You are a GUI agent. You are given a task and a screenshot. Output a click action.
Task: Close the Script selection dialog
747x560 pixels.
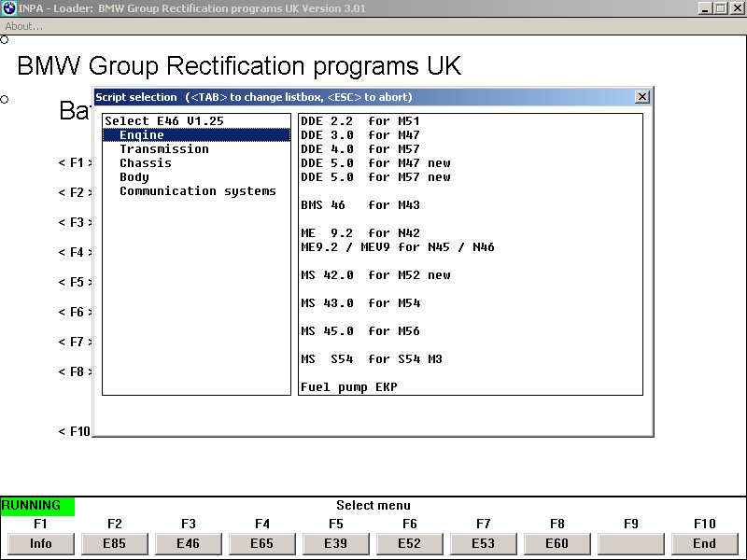(641, 97)
